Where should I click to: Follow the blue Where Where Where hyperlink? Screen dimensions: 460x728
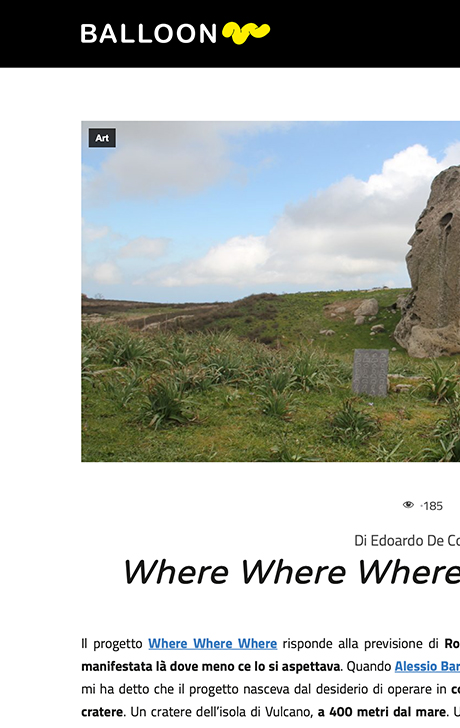(x=213, y=644)
